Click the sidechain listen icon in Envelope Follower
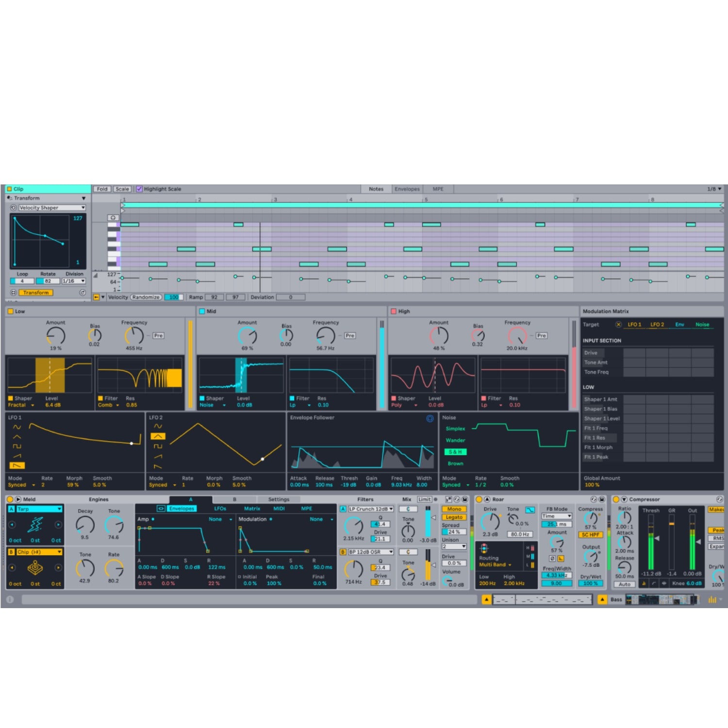Viewport: 728px width, 728px height. 430,419
